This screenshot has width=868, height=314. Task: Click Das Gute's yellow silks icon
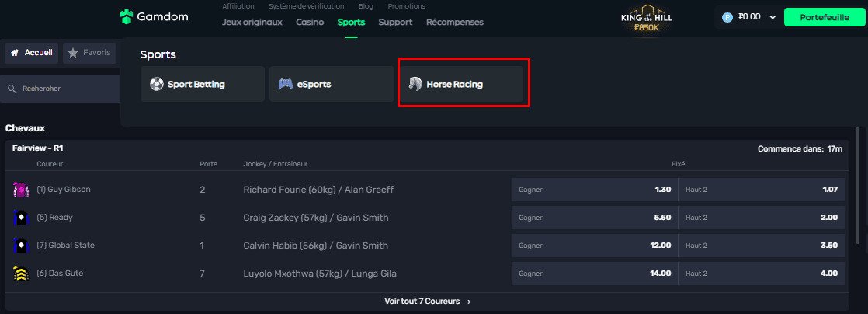(21, 274)
